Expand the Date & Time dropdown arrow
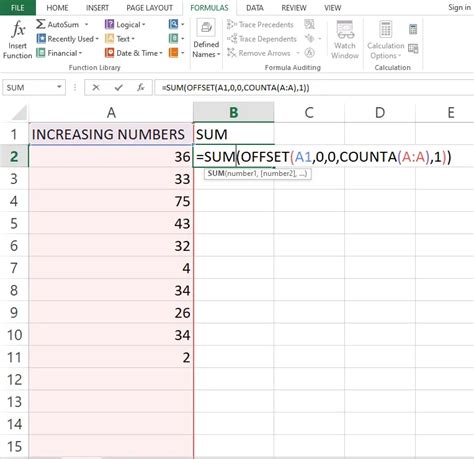The width and height of the screenshot is (474, 459). pyautogui.click(x=161, y=53)
